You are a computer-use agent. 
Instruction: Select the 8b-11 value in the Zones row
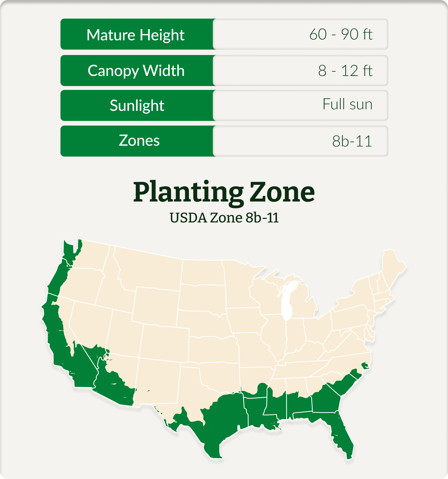pos(352,141)
